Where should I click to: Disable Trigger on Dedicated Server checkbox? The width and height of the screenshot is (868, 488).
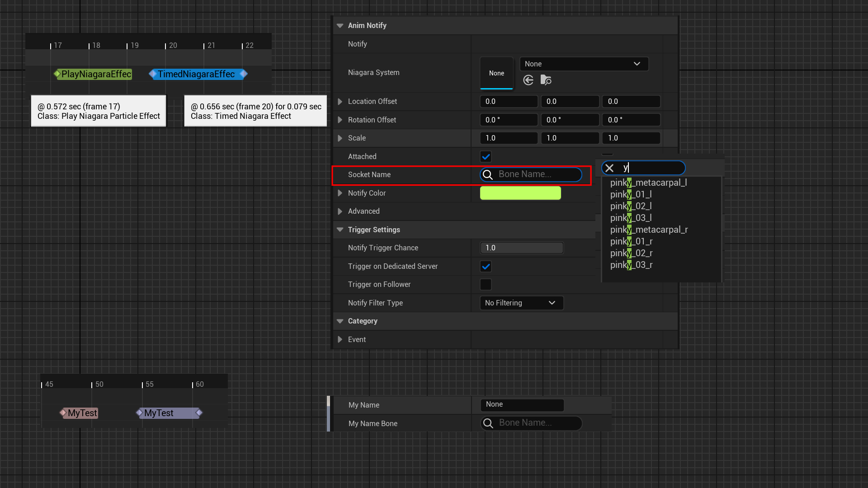pyautogui.click(x=486, y=267)
